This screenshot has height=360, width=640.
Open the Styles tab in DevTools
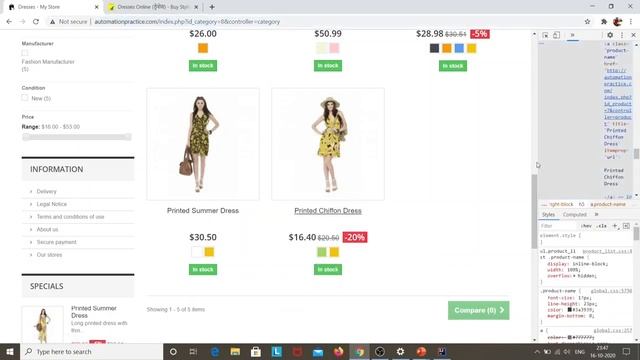coord(548,215)
